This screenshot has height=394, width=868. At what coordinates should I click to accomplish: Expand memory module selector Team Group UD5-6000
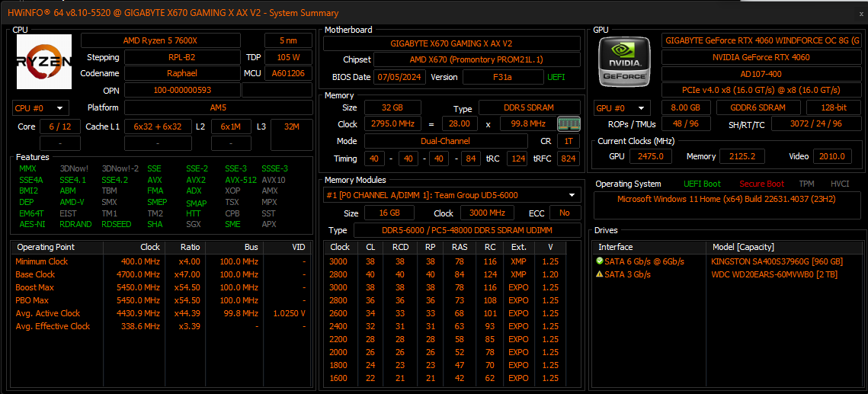tap(452, 195)
